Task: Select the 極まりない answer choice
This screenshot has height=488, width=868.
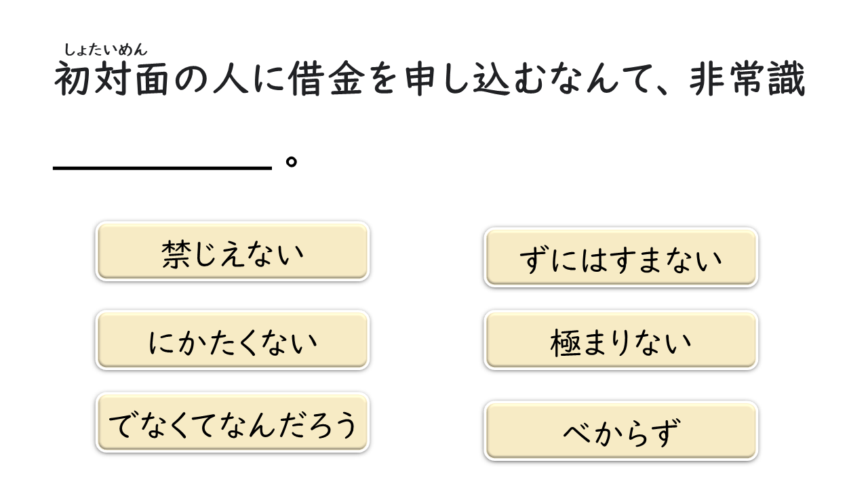Action: coord(620,340)
